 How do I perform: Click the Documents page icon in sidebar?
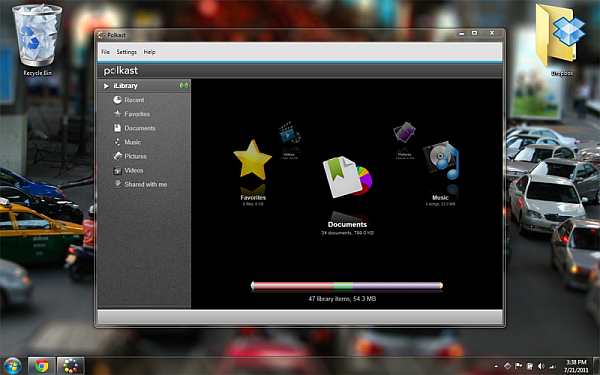117,128
